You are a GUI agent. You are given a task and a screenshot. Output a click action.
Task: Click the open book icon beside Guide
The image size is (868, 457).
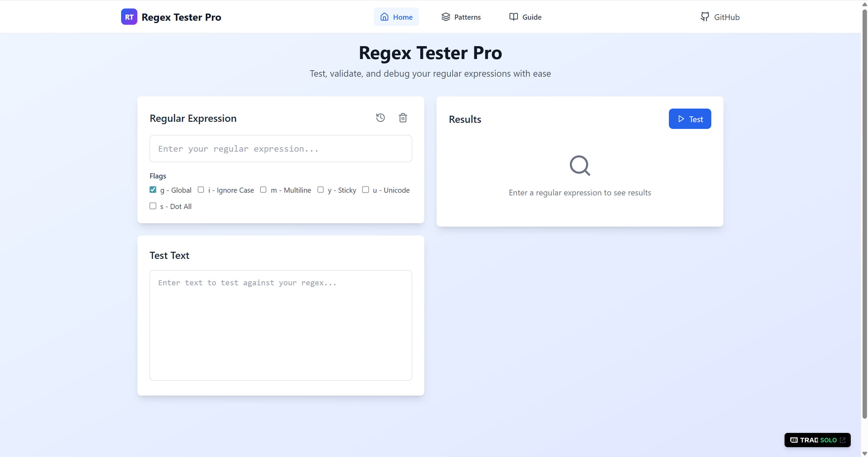(513, 17)
